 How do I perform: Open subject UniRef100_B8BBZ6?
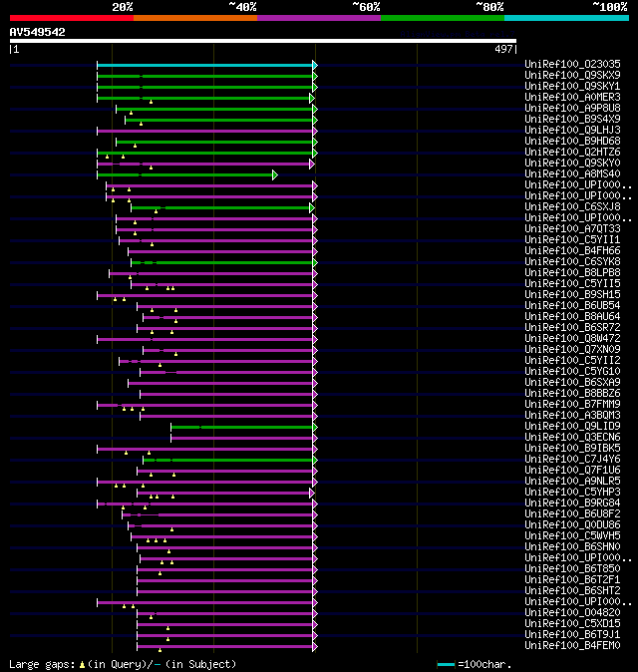pyautogui.click(x=572, y=394)
